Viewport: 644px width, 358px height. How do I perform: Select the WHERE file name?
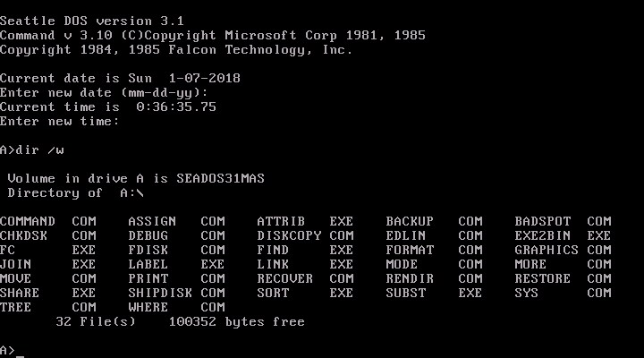pos(146,307)
